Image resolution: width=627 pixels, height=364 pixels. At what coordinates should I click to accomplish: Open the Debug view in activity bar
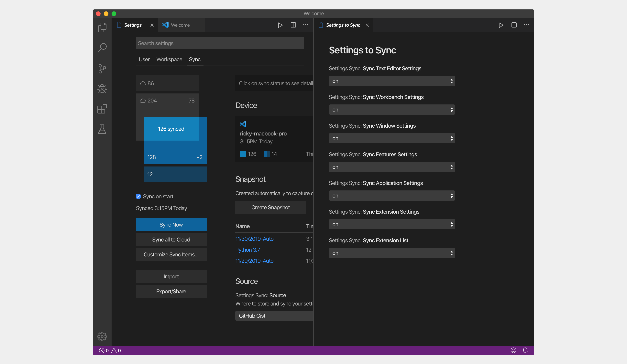tap(102, 89)
